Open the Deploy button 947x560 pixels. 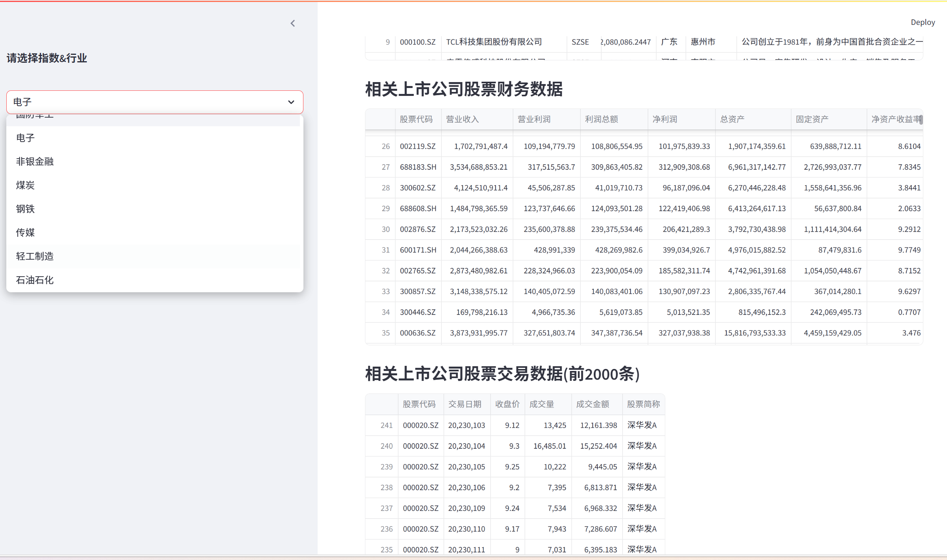922,22
